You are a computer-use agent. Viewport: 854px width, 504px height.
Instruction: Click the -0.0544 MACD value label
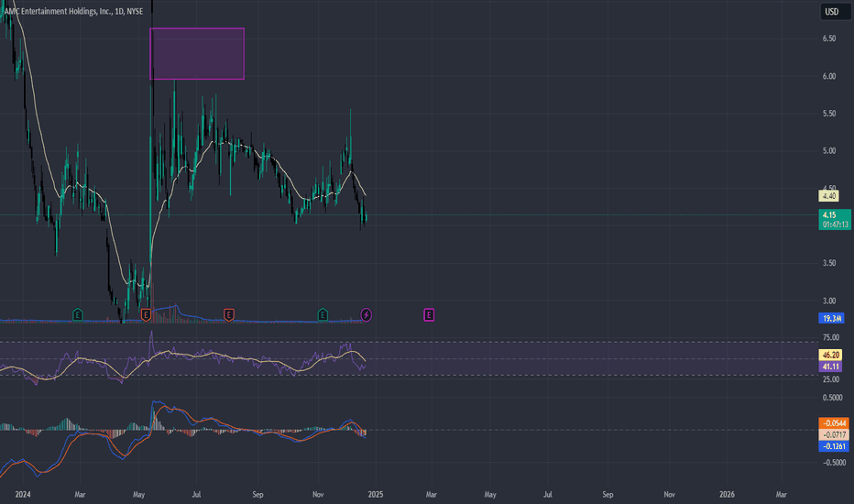tap(834, 423)
